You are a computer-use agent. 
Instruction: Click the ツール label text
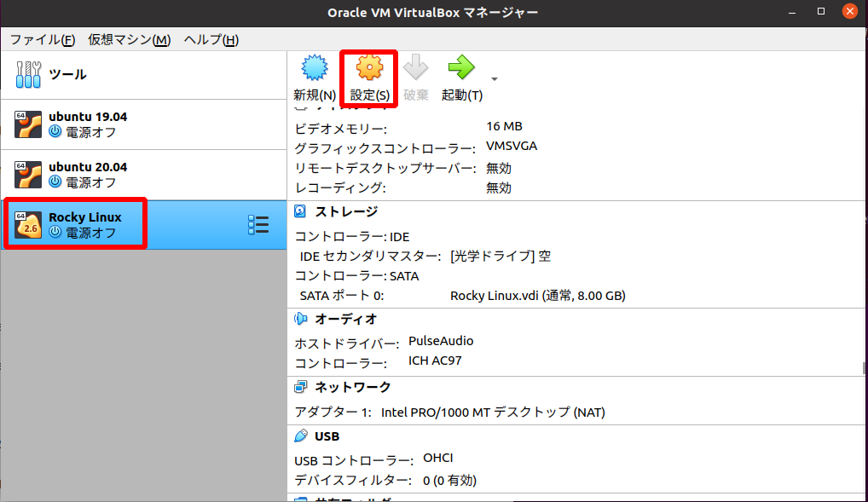(x=67, y=74)
